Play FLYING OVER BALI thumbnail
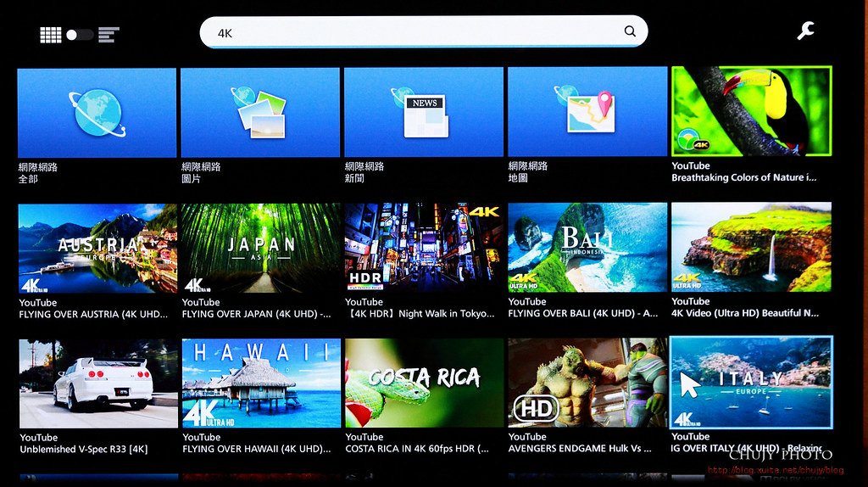868x487 pixels. tap(587, 247)
